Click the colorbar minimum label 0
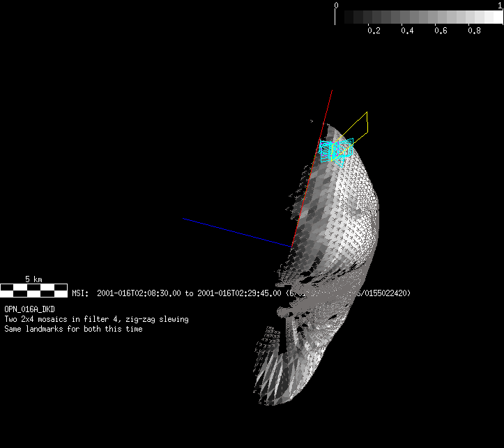 click(x=337, y=5)
